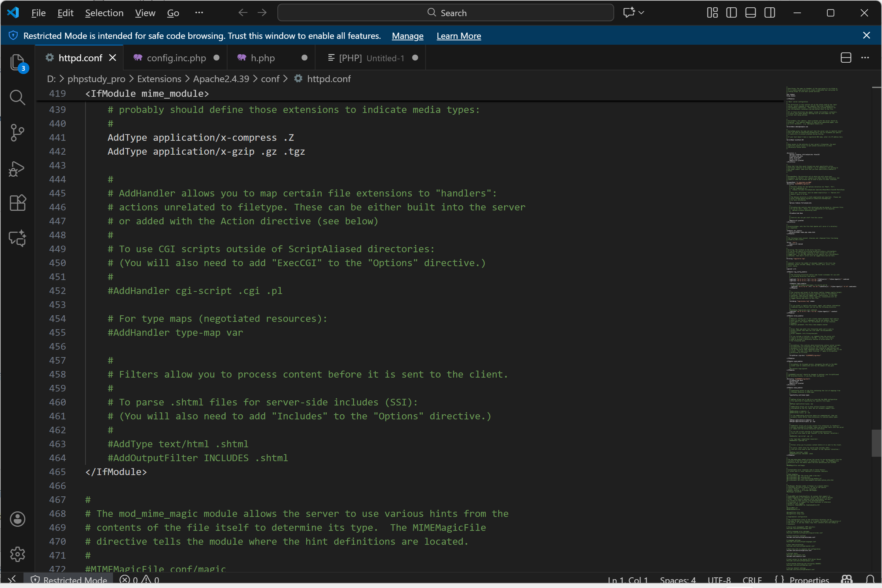Open the Copilot chat dropdown arrow
The height and width of the screenshot is (588, 882).
tap(641, 13)
